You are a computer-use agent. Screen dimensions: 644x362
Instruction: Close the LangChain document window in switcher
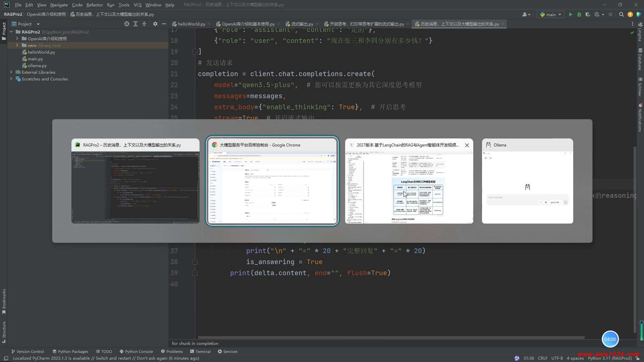click(x=467, y=145)
